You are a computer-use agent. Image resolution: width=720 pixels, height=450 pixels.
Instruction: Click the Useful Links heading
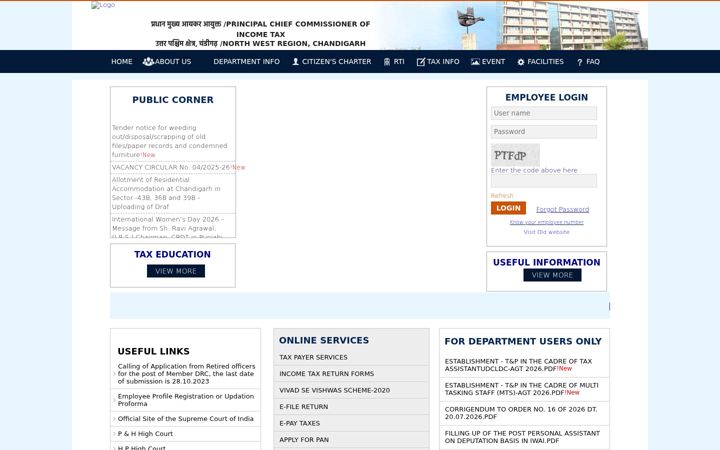point(153,351)
